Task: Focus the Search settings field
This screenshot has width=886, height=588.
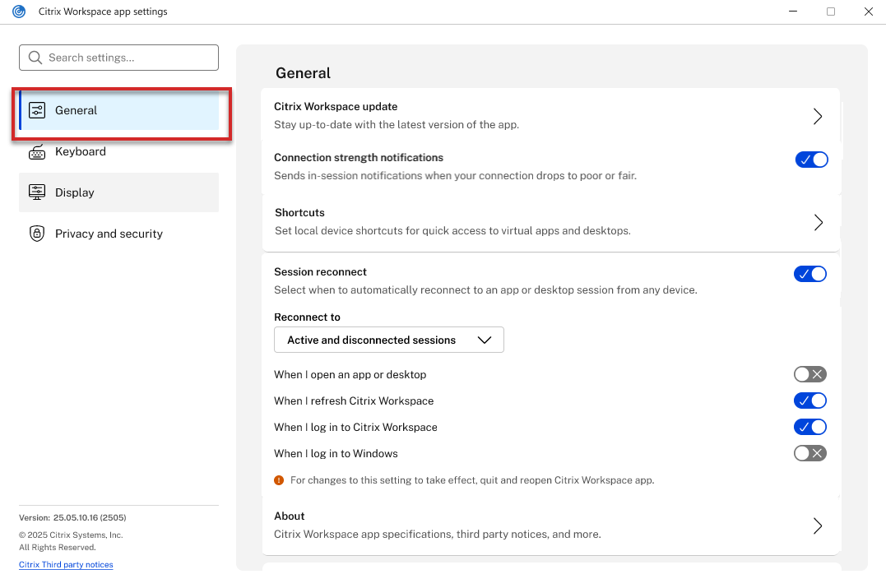Action: point(118,58)
